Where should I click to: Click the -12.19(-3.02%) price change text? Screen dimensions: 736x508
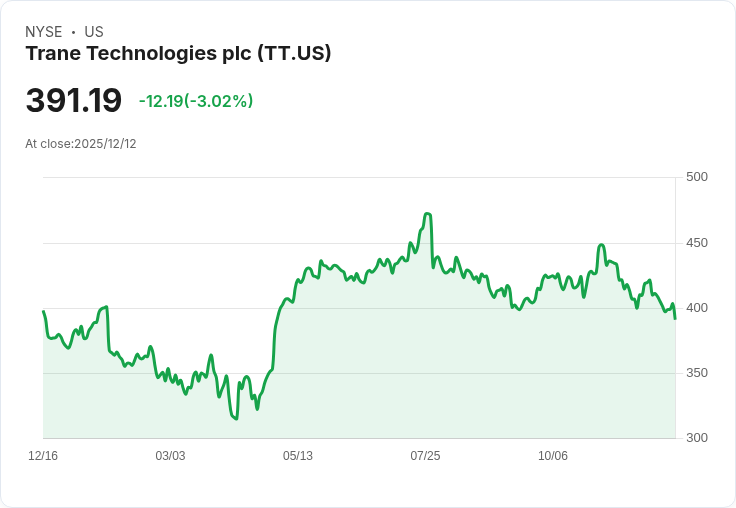pyautogui.click(x=196, y=101)
